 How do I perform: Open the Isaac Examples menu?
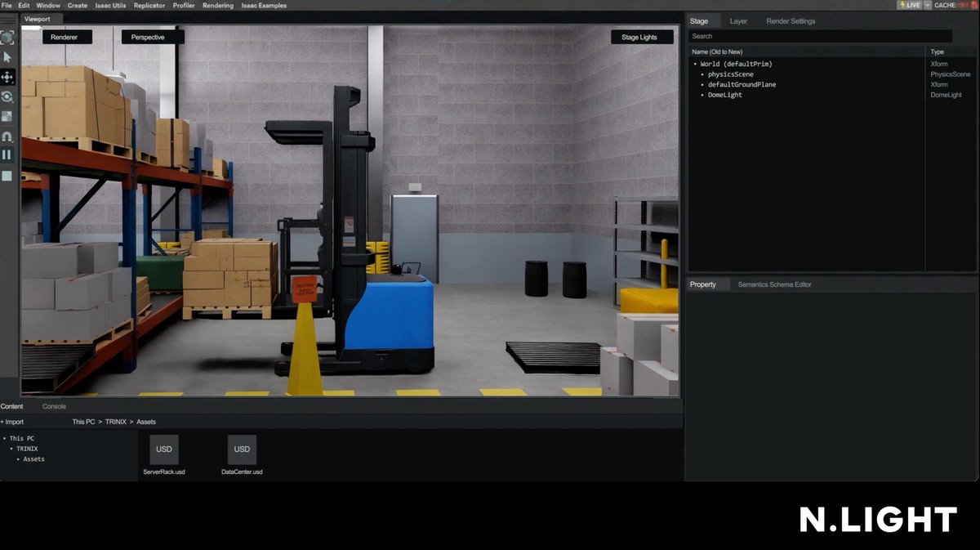(x=264, y=6)
